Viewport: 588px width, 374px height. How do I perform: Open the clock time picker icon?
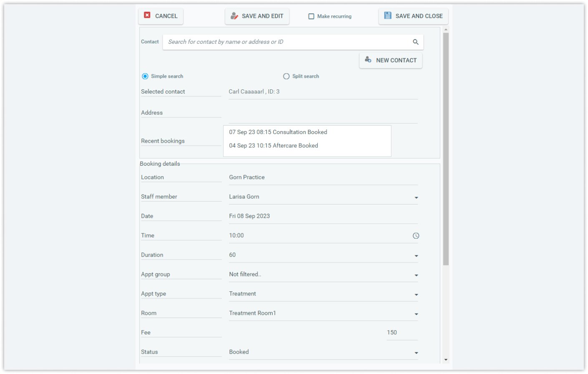pyautogui.click(x=416, y=236)
